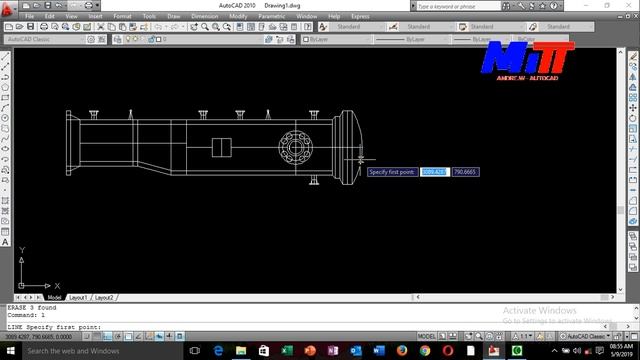Open the File menu

tap(29, 16)
